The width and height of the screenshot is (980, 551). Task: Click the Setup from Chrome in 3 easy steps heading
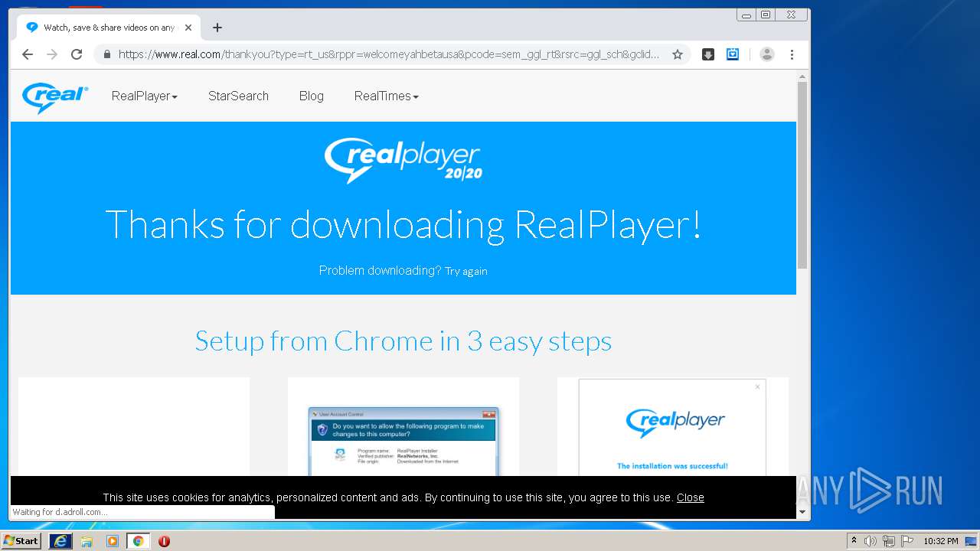(403, 341)
